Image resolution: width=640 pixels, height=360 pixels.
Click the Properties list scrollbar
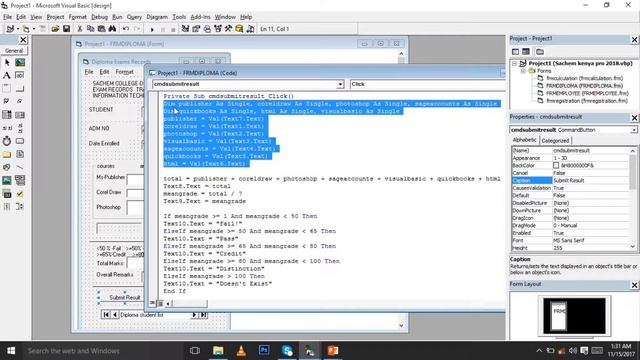[x=633, y=199]
